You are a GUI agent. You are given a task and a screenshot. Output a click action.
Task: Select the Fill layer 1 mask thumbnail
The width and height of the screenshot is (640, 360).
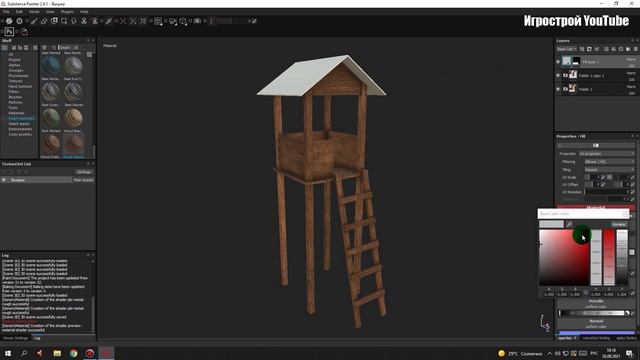click(x=576, y=61)
